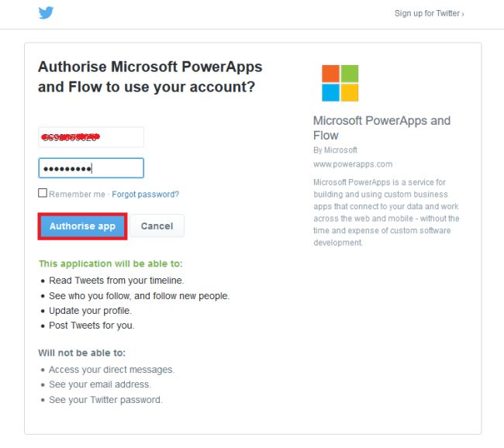Click the See your Twitter password item
Image resolution: width=504 pixels, height=448 pixels.
point(105,400)
